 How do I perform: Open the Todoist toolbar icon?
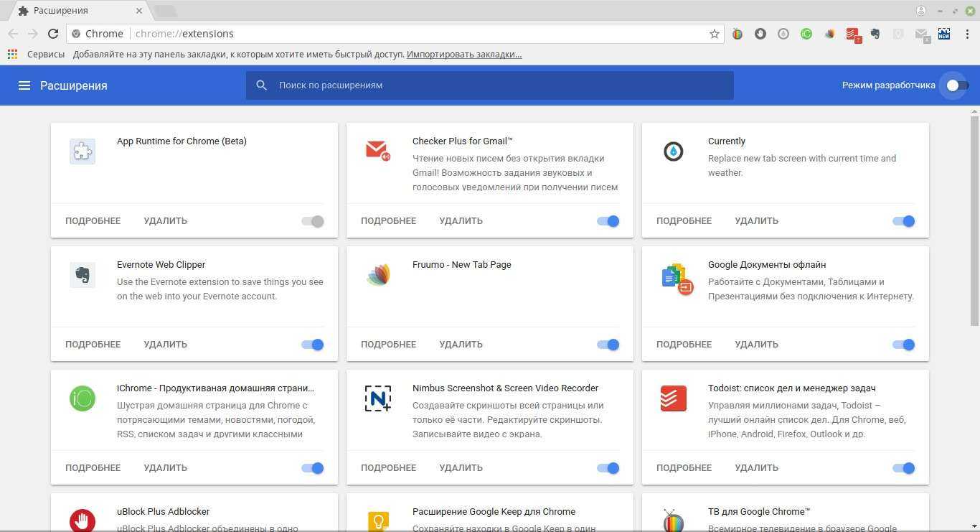(x=853, y=34)
